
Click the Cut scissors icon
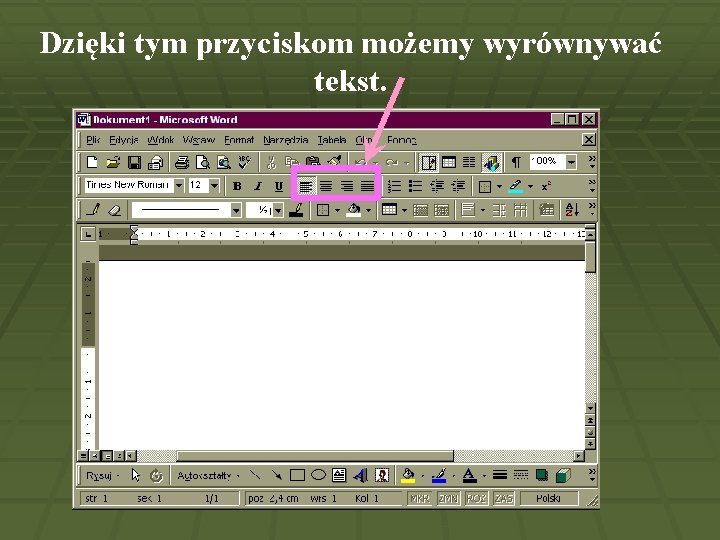271,162
